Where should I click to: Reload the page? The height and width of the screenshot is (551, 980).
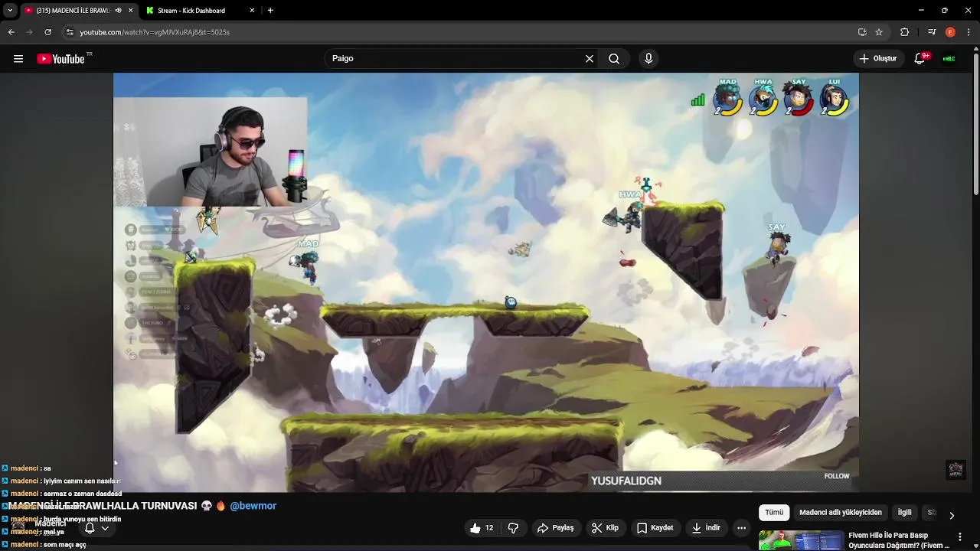[47, 32]
